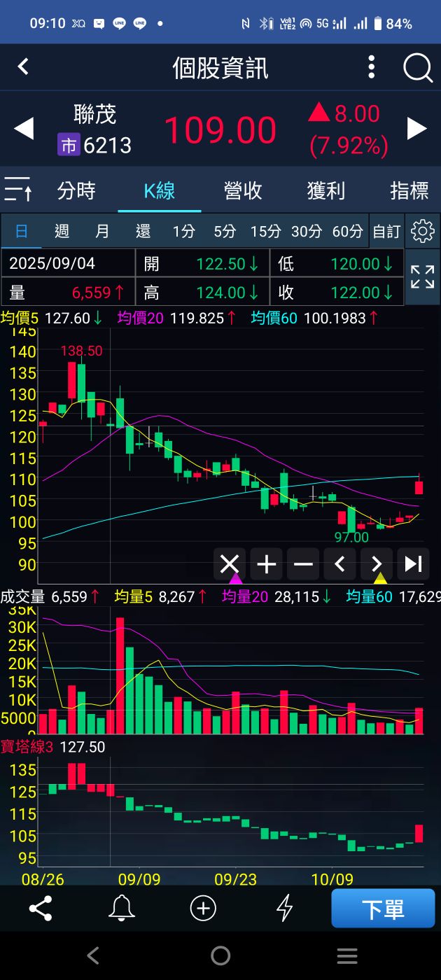The width and height of the screenshot is (441, 980).
Task: Tap the 市 market badge
Action: click(69, 145)
